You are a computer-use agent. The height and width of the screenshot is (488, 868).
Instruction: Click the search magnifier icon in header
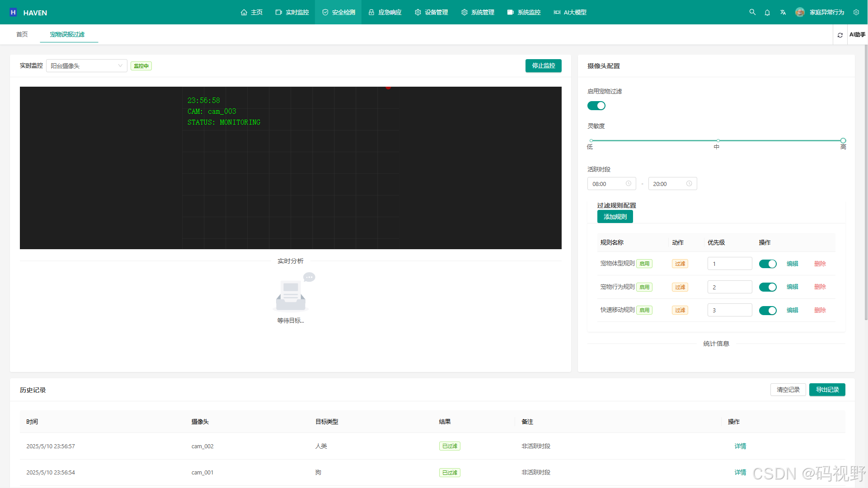(752, 12)
